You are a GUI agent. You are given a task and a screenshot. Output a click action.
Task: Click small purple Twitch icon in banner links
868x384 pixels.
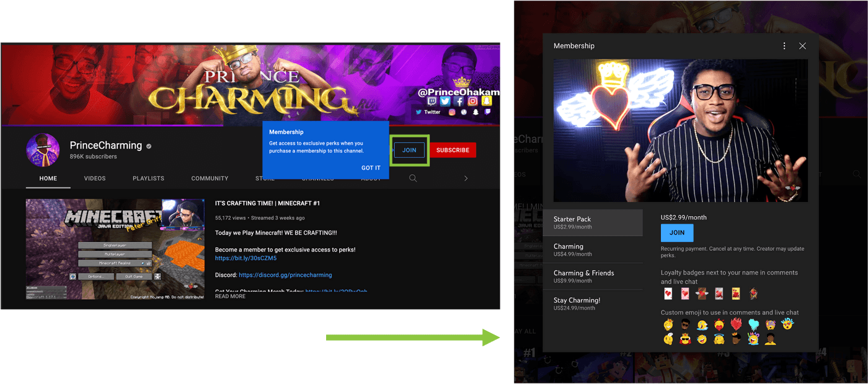488,111
